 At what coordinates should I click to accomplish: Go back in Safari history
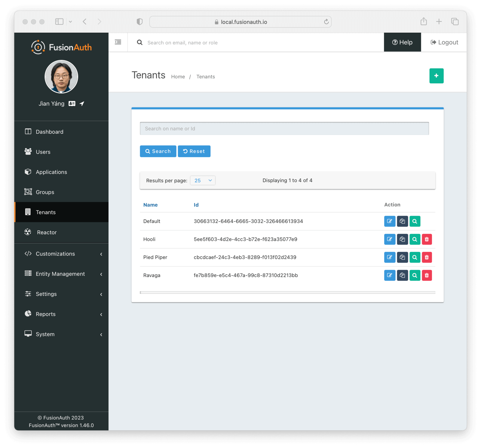85,21
